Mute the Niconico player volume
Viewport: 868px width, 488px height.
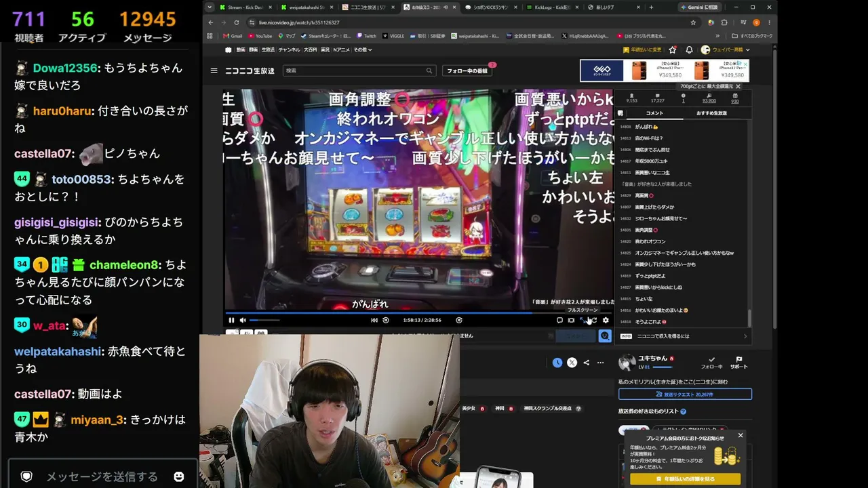coord(243,320)
